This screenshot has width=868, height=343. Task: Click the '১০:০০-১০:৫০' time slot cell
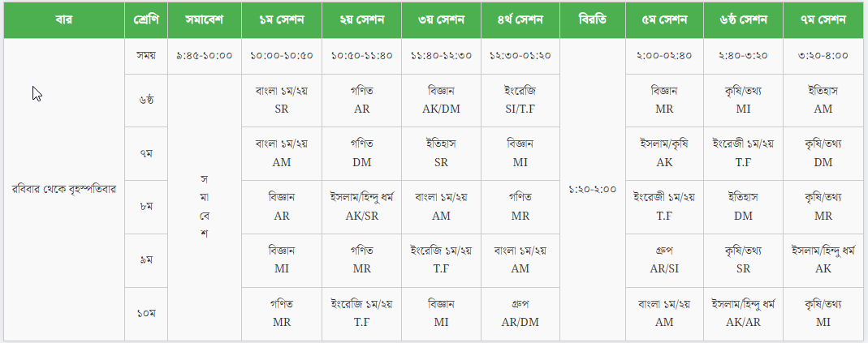pyautogui.click(x=282, y=56)
